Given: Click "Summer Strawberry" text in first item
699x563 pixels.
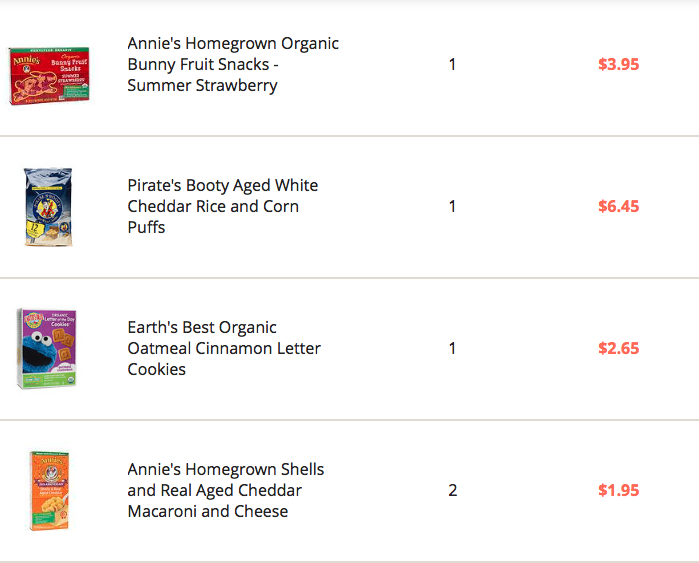Looking at the screenshot, I should 202,86.
